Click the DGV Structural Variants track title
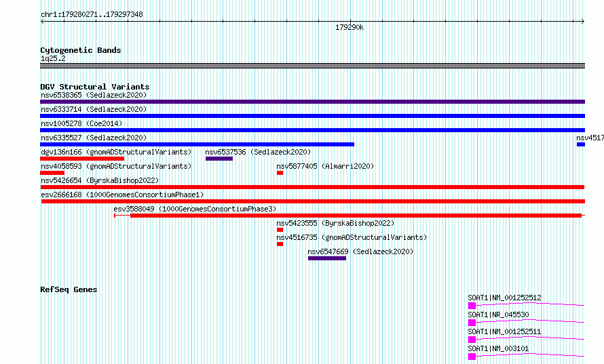The width and height of the screenshot is (604, 364). pos(95,87)
